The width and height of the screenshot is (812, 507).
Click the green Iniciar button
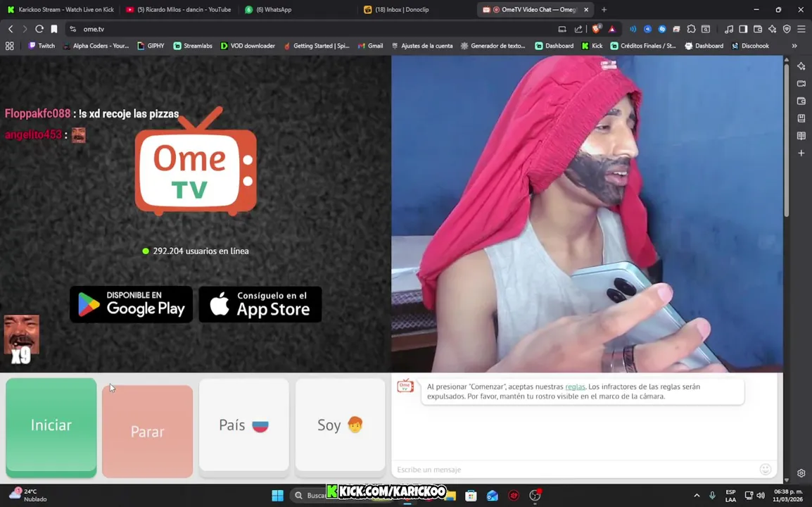click(51, 427)
